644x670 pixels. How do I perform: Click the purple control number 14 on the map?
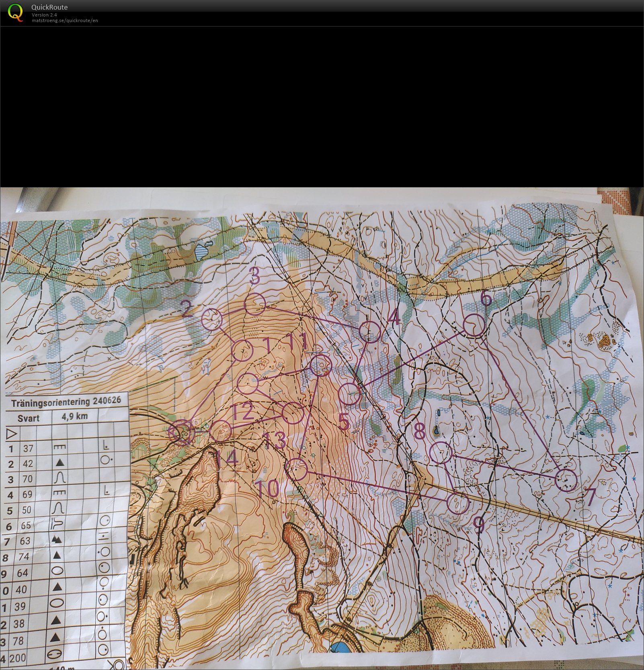(228, 458)
